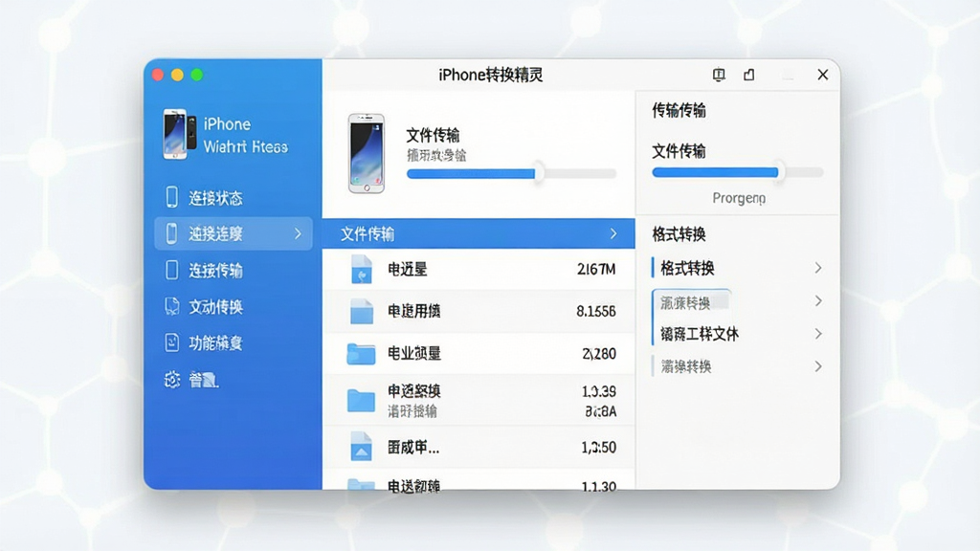
Task: Click the Prorgenp label under progress bar
Action: [x=739, y=198]
